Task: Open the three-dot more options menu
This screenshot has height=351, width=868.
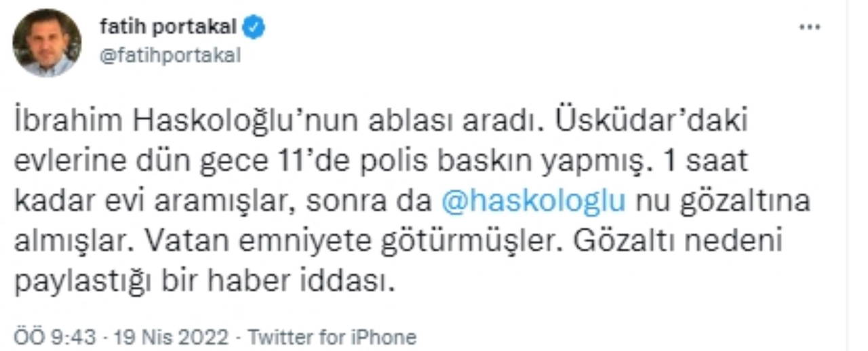Action: tap(810, 28)
